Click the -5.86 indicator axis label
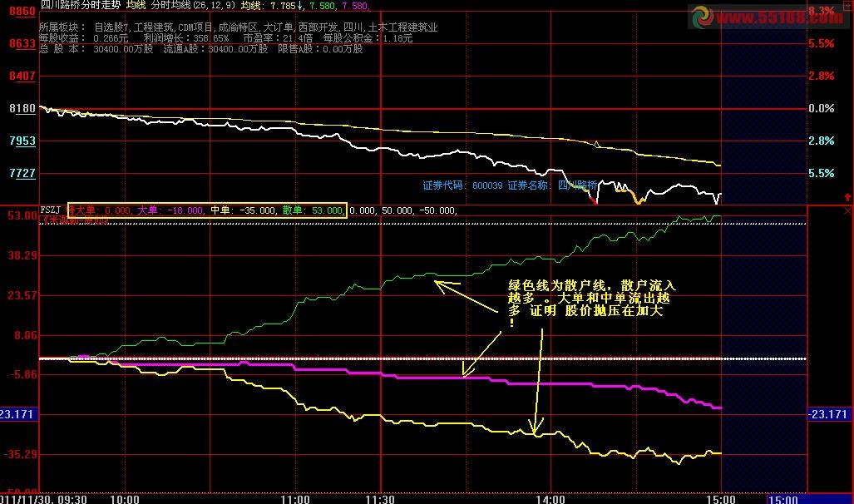The width and height of the screenshot is (854, 504). (x=22, y=374)
